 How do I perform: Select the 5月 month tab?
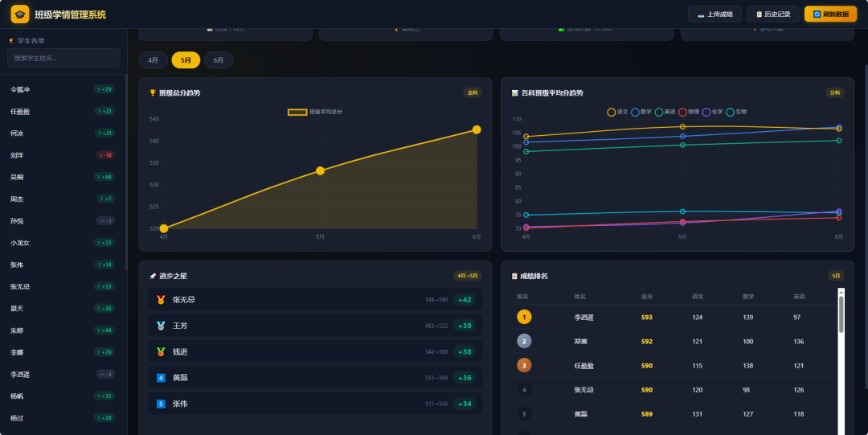186,60
